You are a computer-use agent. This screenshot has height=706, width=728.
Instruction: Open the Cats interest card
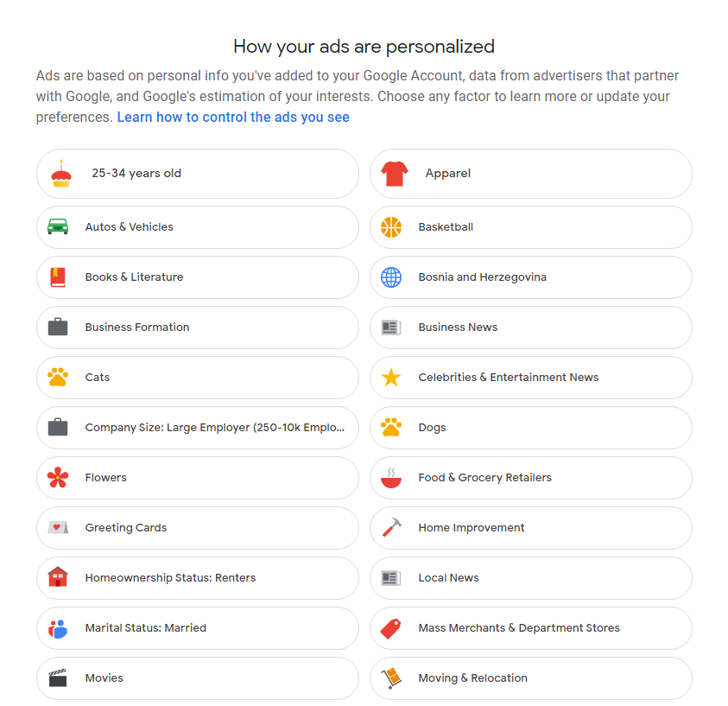tap(197, 378)
